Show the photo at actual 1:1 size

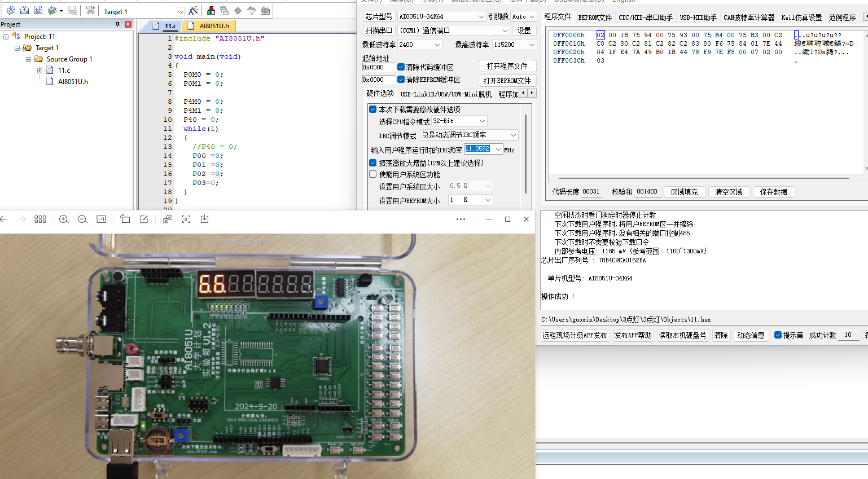(x=102, y=219)
